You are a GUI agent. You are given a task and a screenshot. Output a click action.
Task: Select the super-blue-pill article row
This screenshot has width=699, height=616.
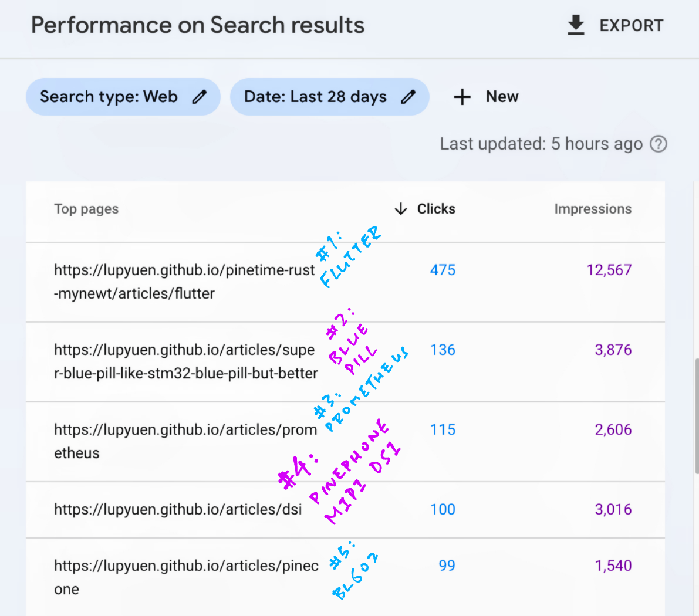[x=185, y=361]
